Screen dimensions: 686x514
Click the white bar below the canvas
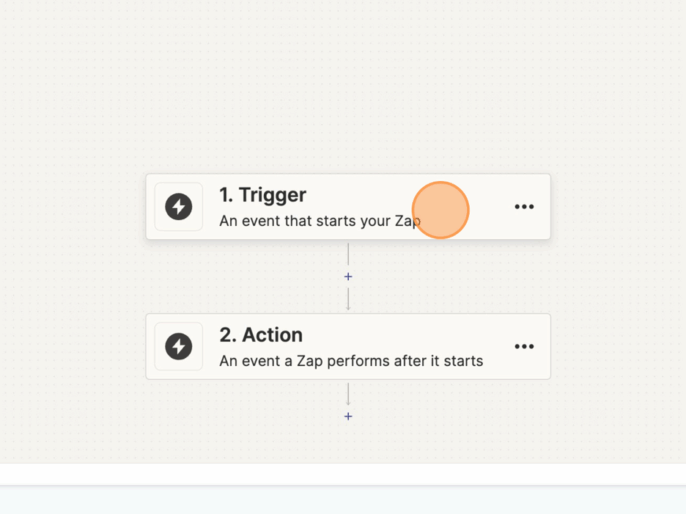[343, 474]
